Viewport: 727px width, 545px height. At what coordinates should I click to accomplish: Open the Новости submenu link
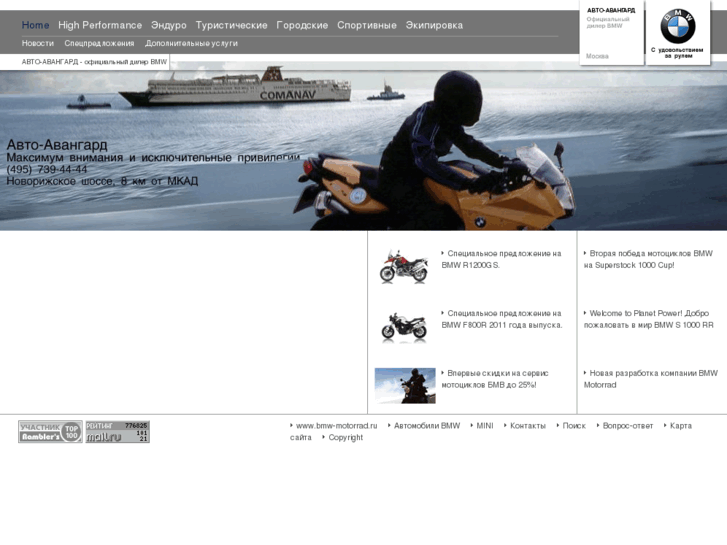(38, 43)
